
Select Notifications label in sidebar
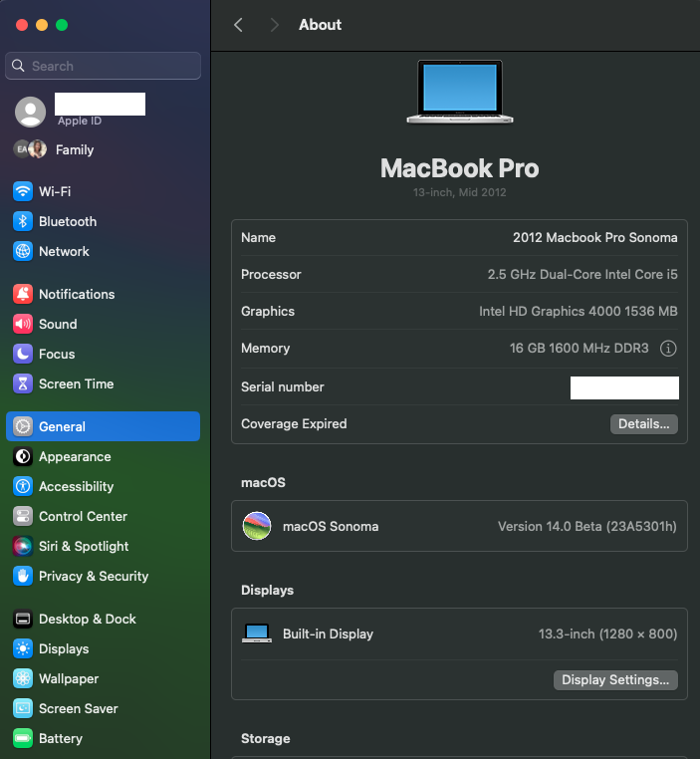pos(77,294)
